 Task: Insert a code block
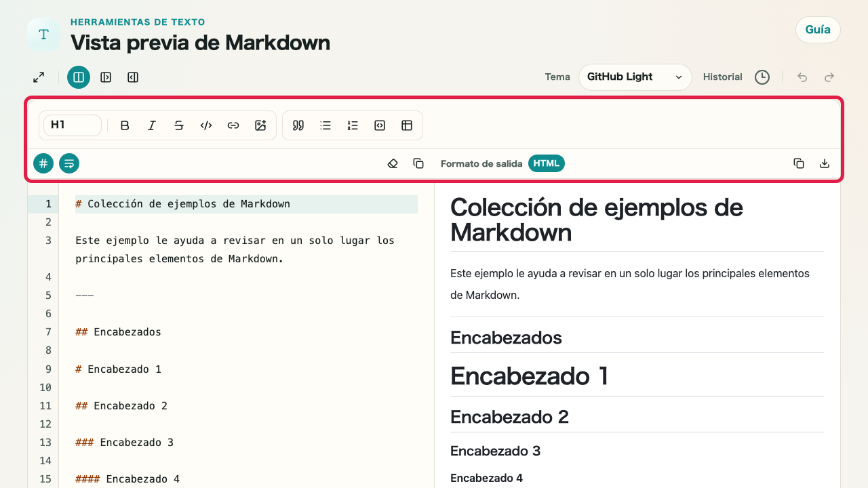click(x=380, y=125)
